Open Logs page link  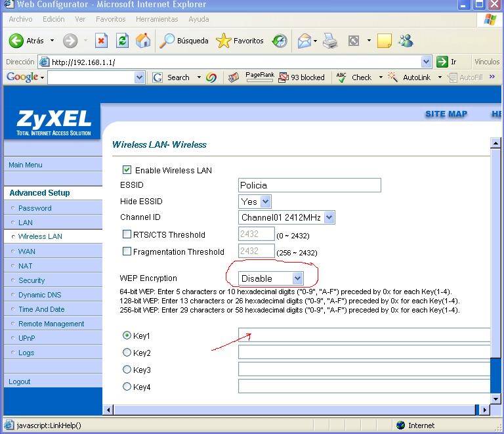pyautogui.click(x=26, y=353)
